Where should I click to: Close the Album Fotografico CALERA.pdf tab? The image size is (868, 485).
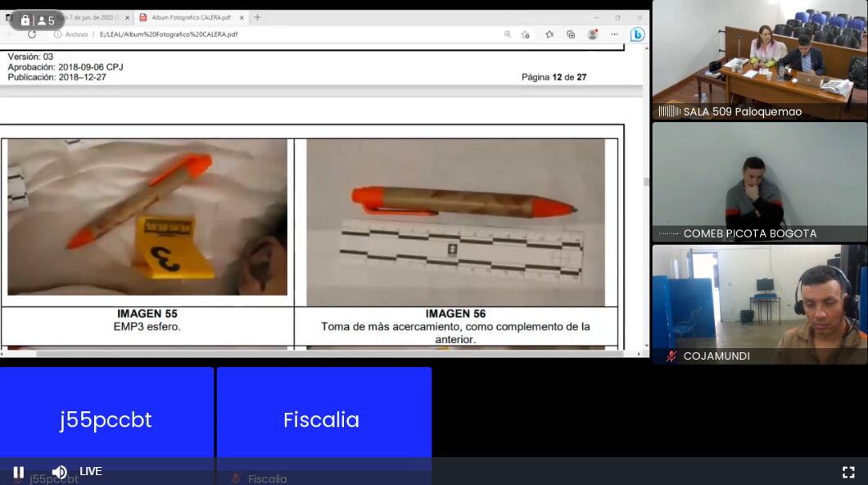242,17
